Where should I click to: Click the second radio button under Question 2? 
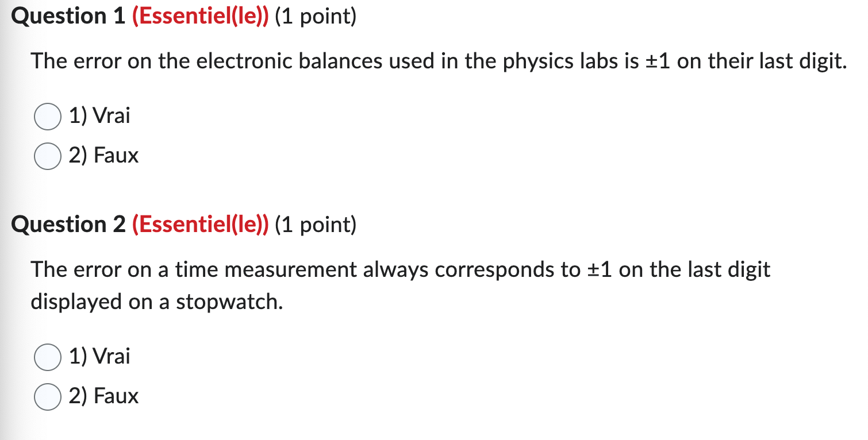(47, 396)
